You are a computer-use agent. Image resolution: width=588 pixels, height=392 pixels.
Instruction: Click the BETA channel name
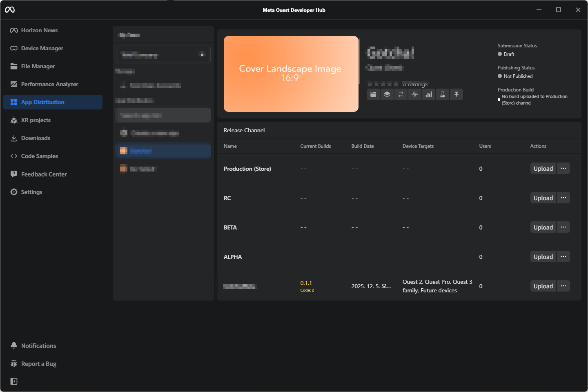[x=230, y=227]
